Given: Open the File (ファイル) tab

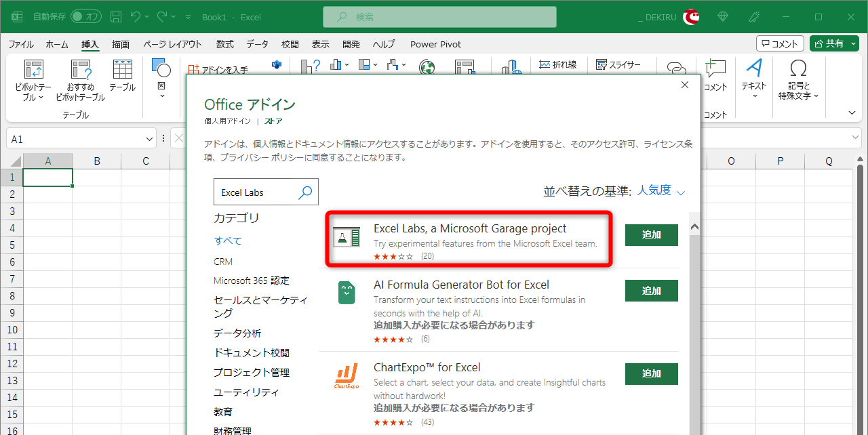Looking at the screenshot, I should (x=21, y=44).
